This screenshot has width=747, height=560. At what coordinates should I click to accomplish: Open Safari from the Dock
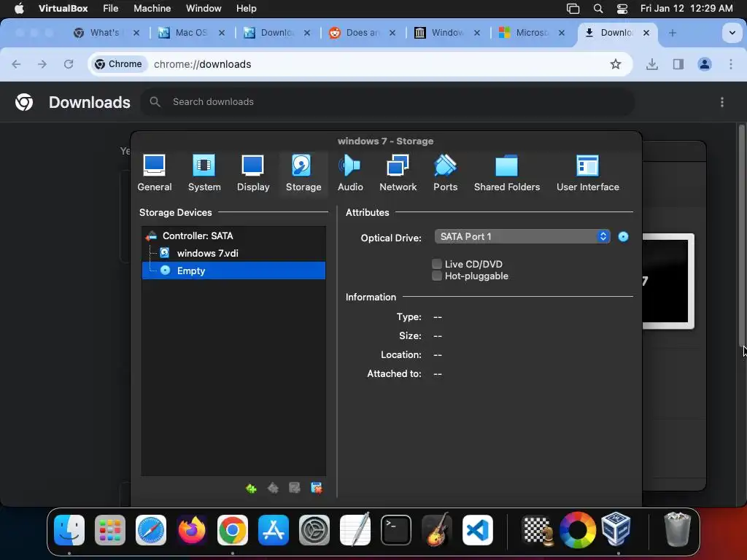pyautogui.click(x=151, y=530)
